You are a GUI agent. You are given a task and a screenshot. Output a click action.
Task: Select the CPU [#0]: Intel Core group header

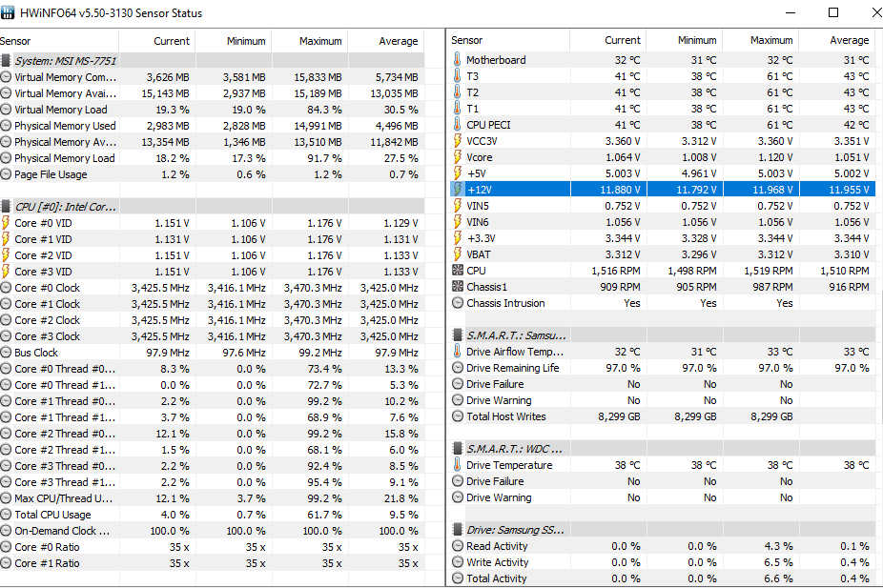point(65,207)
